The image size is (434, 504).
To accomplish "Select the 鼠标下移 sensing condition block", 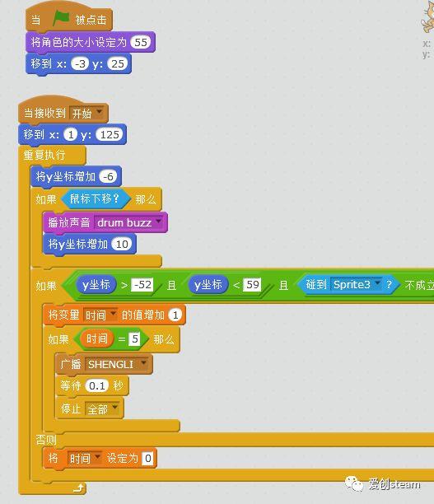I will [96, 199].
